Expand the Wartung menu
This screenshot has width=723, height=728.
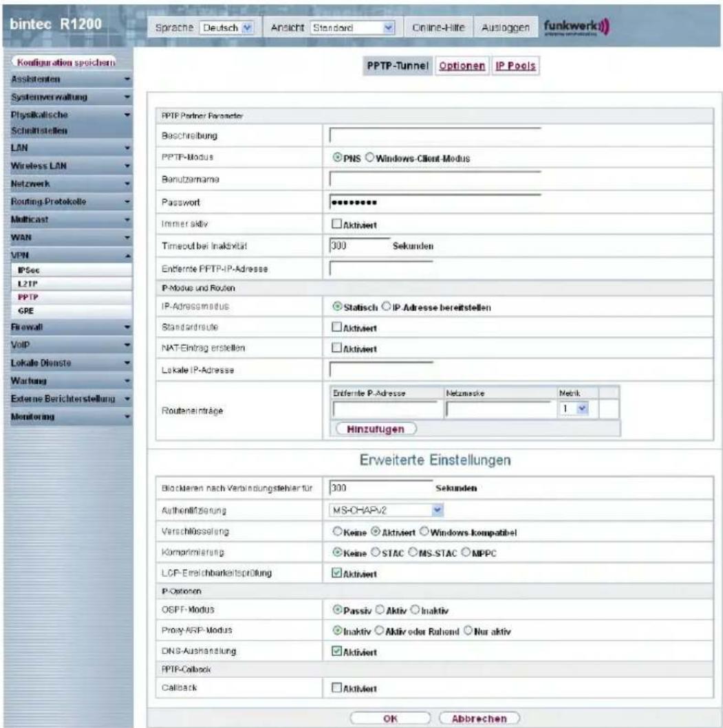click(69, 381)
